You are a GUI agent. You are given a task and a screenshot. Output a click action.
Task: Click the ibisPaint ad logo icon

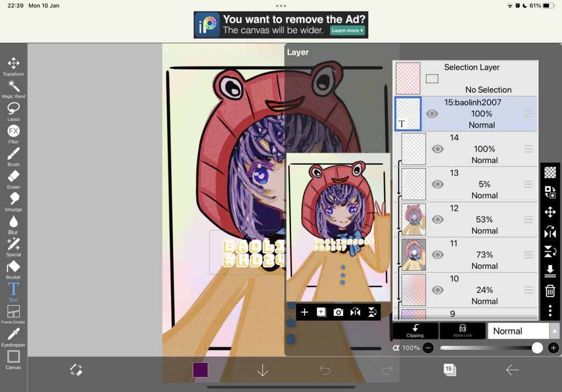(207, 25)
